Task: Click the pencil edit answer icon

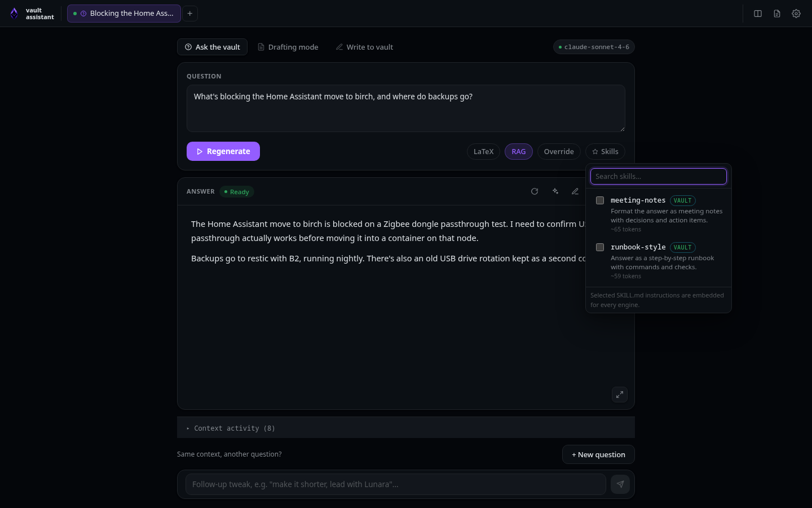Action: click(575, 191)
